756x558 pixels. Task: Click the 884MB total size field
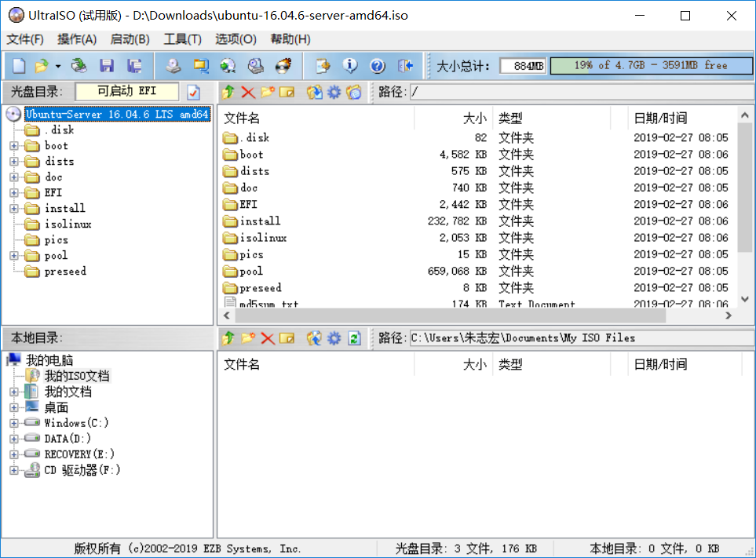pyautogui.click(x=523, y=66)
